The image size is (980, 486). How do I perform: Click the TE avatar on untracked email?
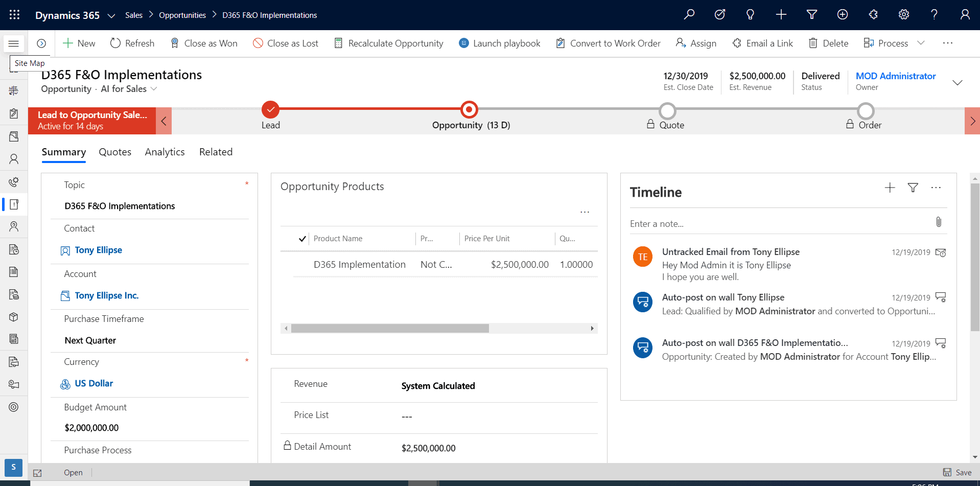(643, 257)
